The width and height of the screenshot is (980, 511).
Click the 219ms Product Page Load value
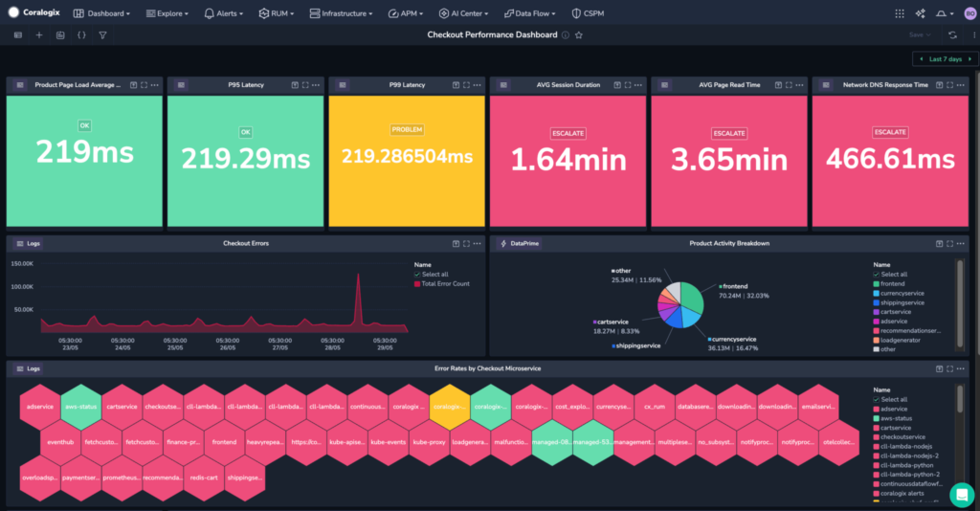click(x=84, y=152)
